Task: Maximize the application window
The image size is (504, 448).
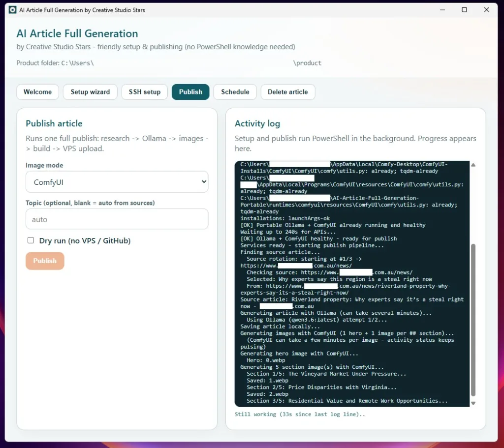Action: 464,10
